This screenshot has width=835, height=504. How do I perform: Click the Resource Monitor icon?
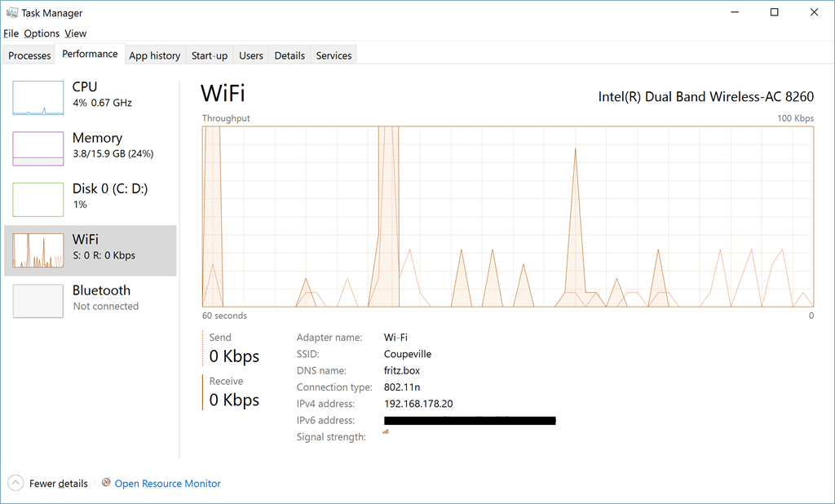(106, 483)
